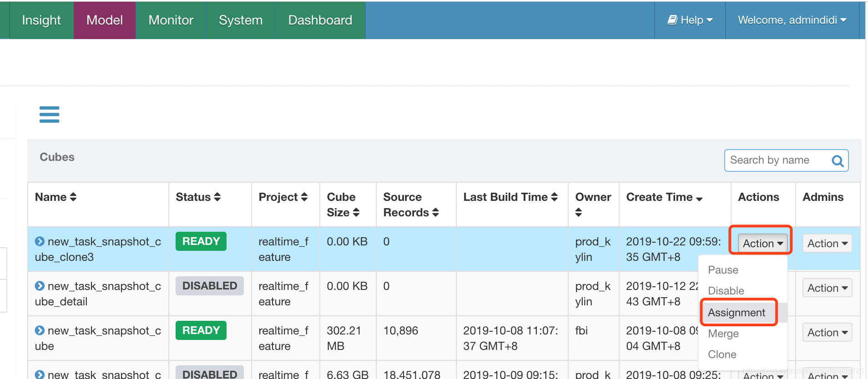Click the search magnifier icon
The height and width of the screenshot is (379, 868).
pyautogui.click(x=838, y=161)
